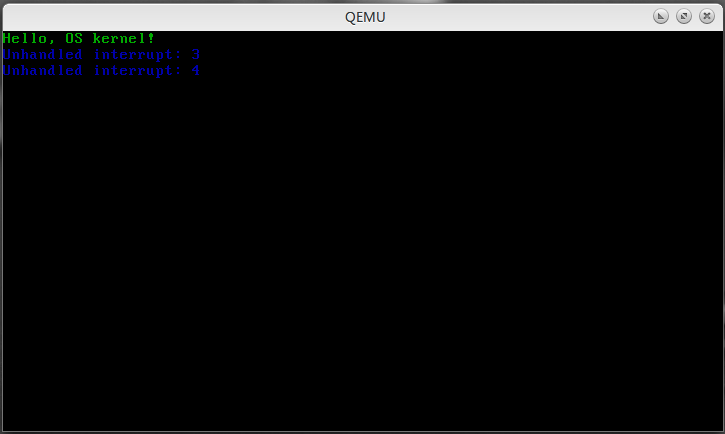Click the colon in the interrupt 4 line

click(178, 71)
